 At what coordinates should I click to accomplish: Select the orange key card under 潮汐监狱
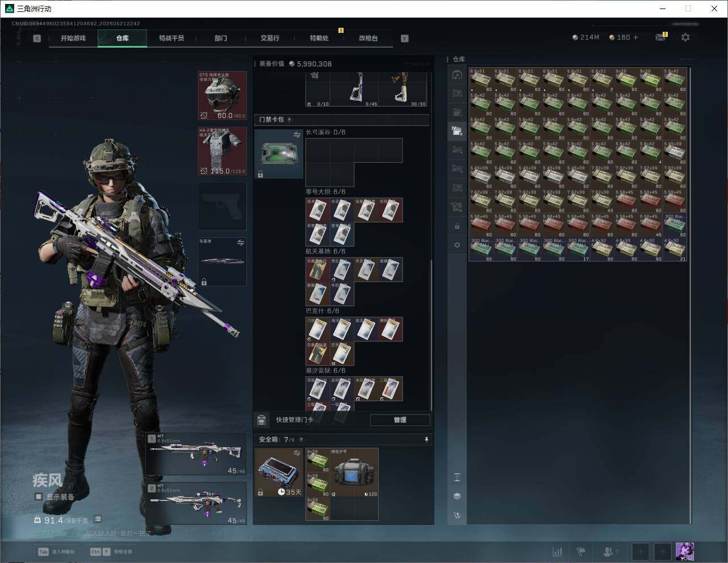point(390,389)
